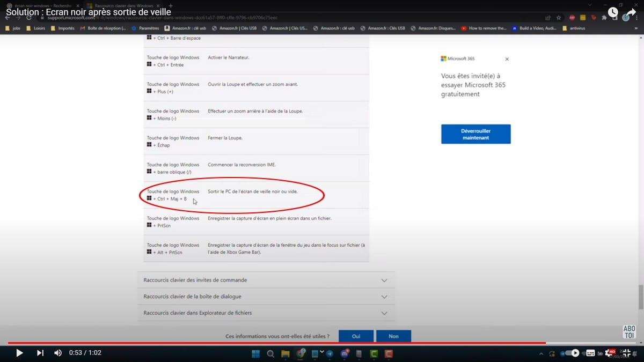Click the ABO TOI channel watermark

pos(629,332)
